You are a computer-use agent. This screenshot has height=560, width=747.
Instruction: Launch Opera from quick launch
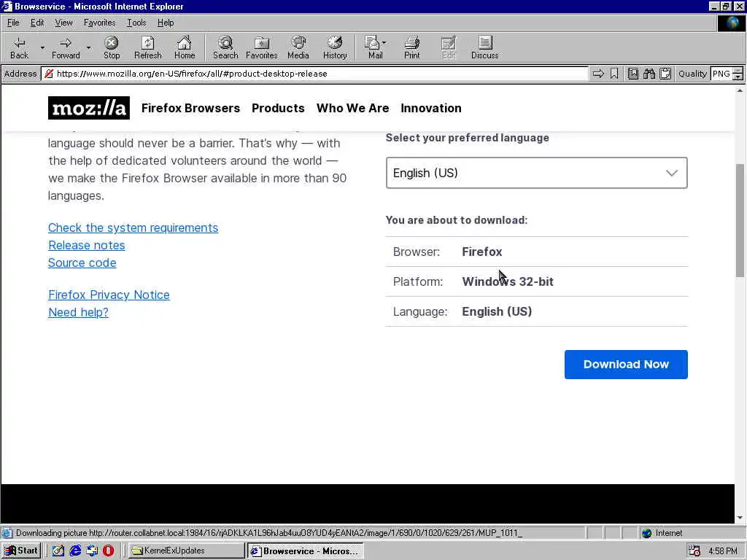tap(109, 551)
